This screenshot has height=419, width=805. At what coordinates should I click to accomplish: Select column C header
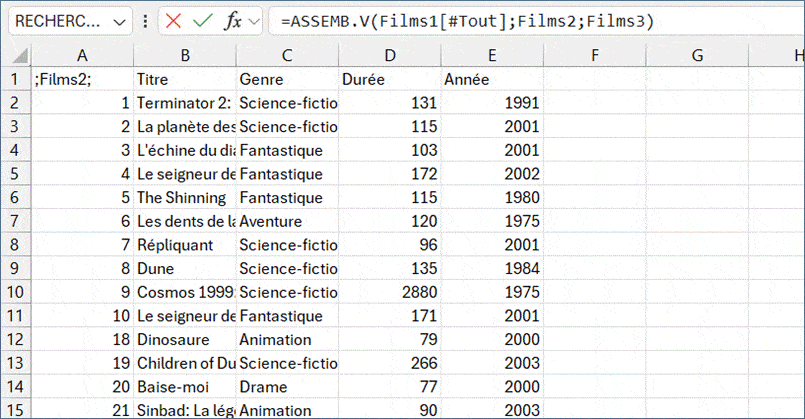click(287, 55)
